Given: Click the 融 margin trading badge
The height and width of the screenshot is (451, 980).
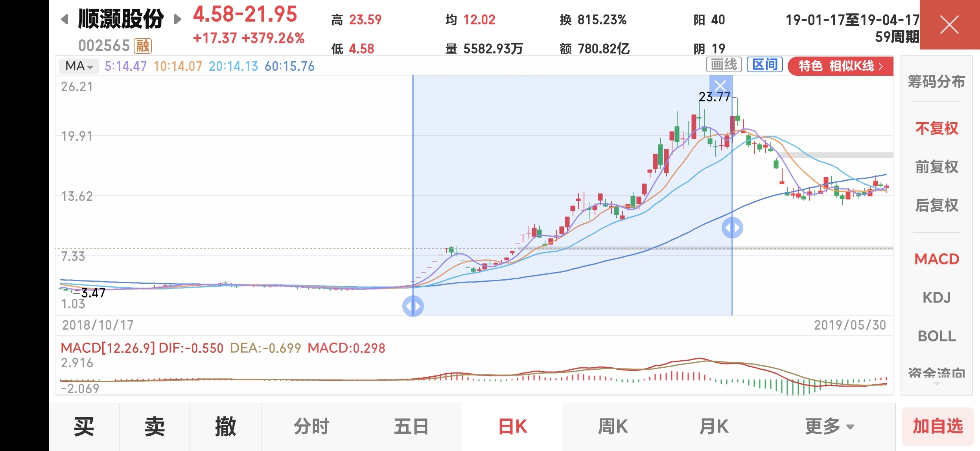Looking at the screenshot, I should [x=143, y=46].
